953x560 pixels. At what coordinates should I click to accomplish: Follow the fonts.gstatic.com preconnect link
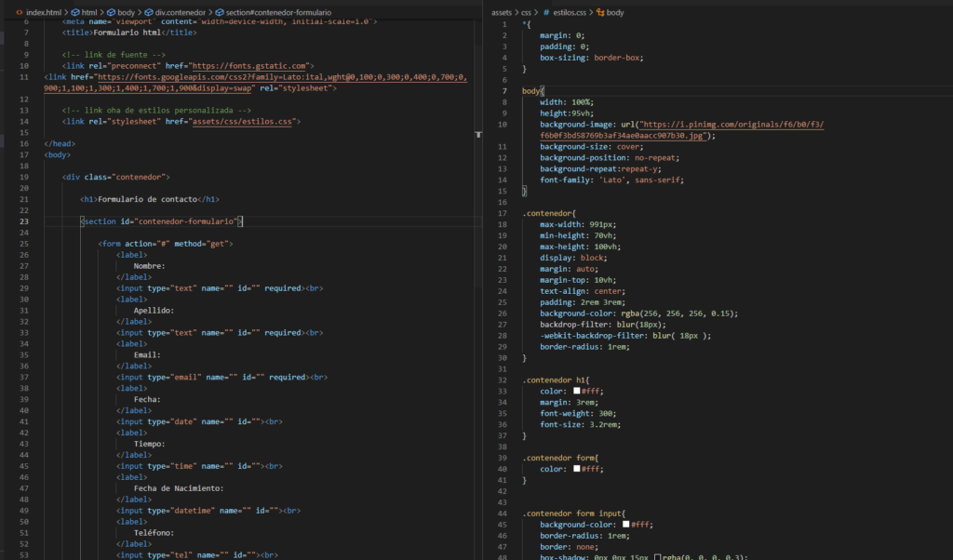pos(249,66)
